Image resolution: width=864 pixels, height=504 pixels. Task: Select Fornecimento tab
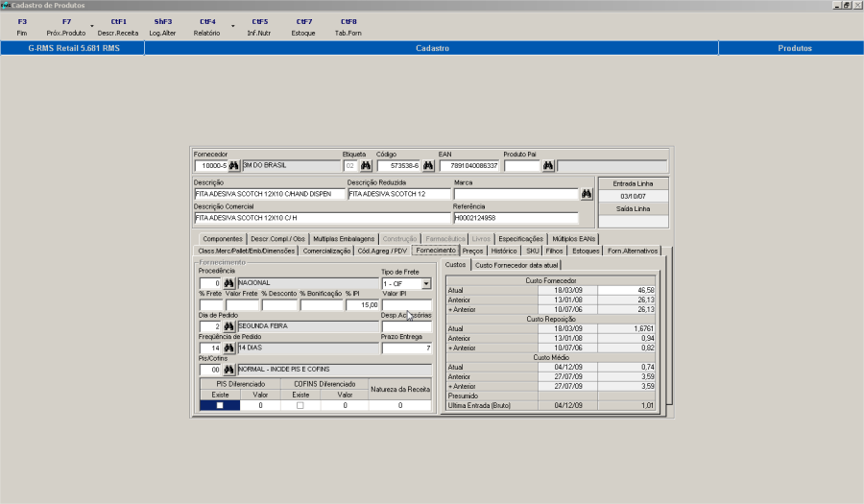[436, 250]
